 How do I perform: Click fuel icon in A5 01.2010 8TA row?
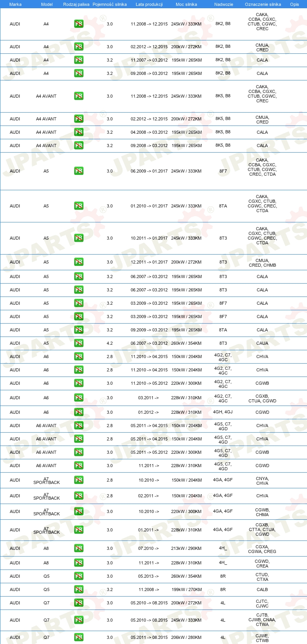79,206
